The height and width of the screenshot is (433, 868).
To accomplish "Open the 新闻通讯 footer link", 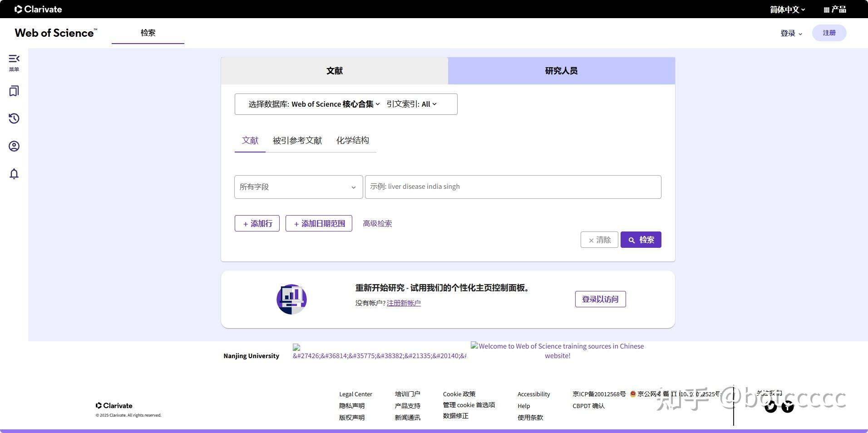I will coord(407,418).
